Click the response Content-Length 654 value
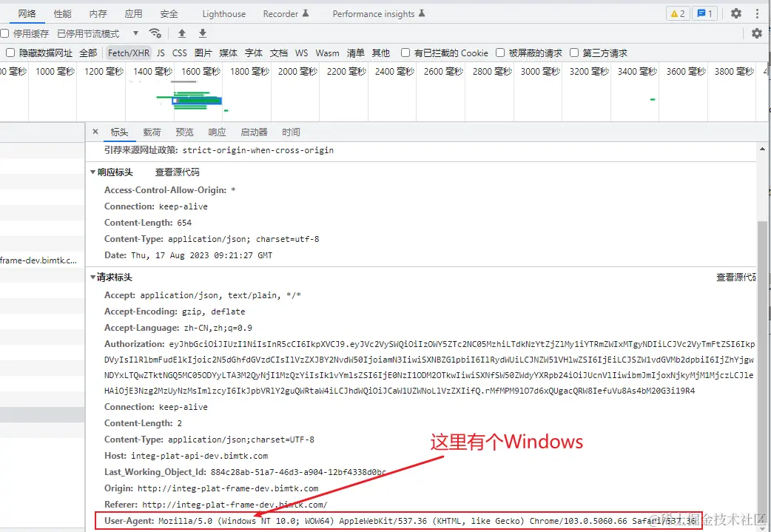Screen dimensions: 771x532 coord(184,223)
